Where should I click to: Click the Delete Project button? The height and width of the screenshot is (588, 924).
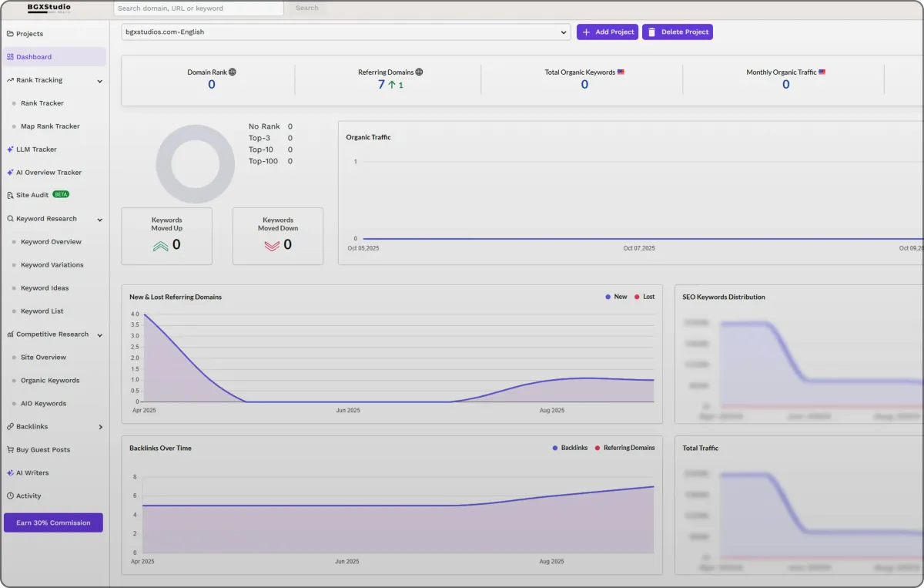(x=678, y=32)
